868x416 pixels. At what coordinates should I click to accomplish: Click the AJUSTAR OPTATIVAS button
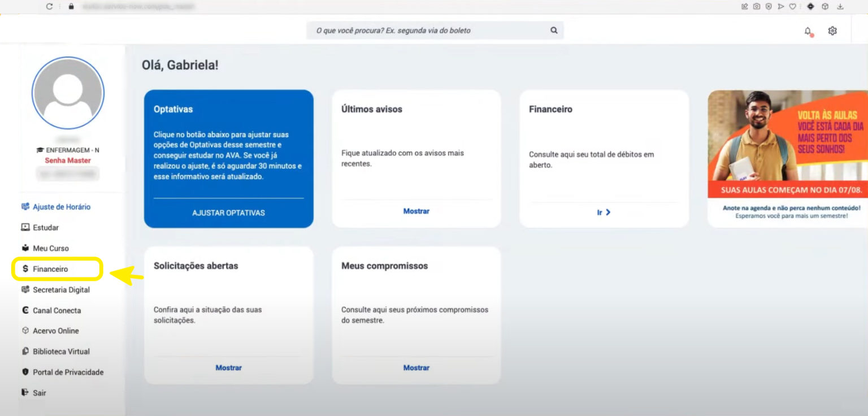[x=228, y=213]
